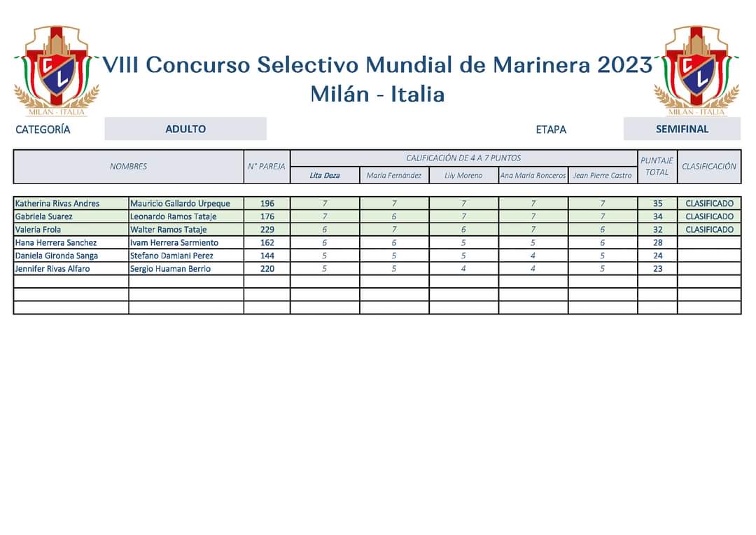Click the CLASIFICACIÓN column header
756x535 pixels.
coord(708,167)
